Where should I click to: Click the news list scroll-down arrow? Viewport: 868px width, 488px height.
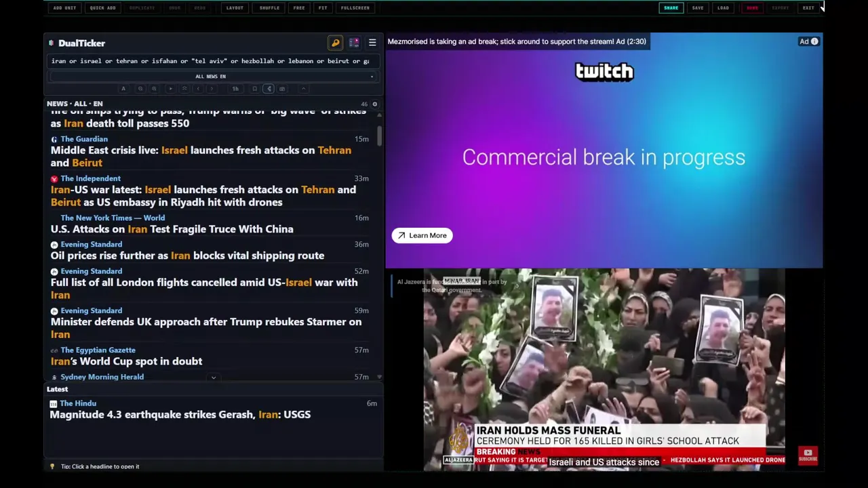pos(379,377)
